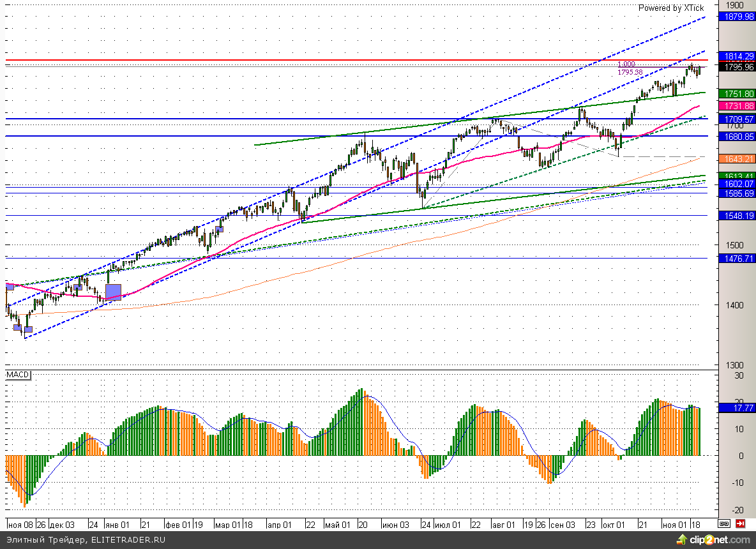Select the 1680.85 level label
The image size is (756, 549).
click(x=737, y=137)
